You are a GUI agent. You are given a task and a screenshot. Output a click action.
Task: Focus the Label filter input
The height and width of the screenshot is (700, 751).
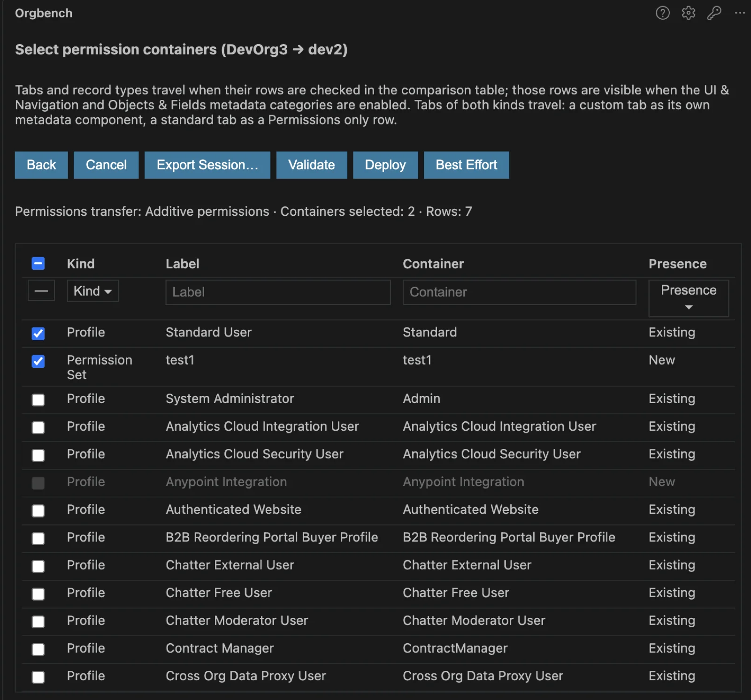point(278,292)
